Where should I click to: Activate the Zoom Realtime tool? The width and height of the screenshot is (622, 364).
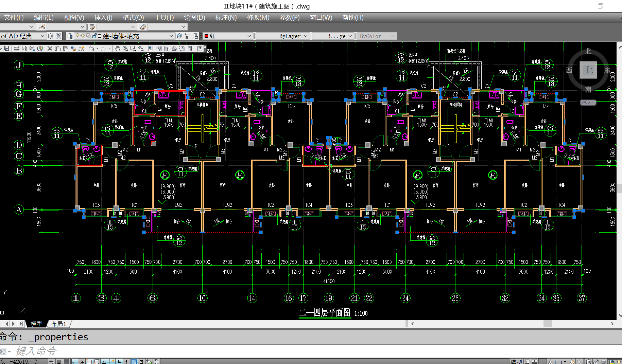pos(125,49)
